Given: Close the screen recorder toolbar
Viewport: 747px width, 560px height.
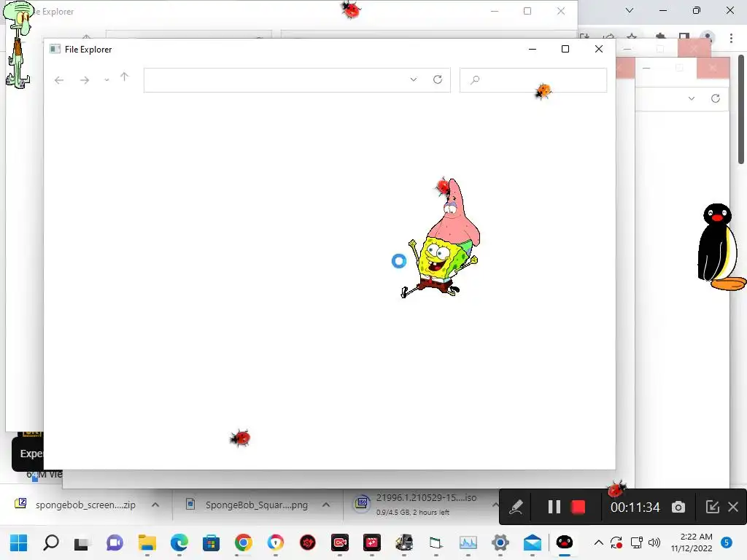Looking at the screenshot, I should 733,507.
